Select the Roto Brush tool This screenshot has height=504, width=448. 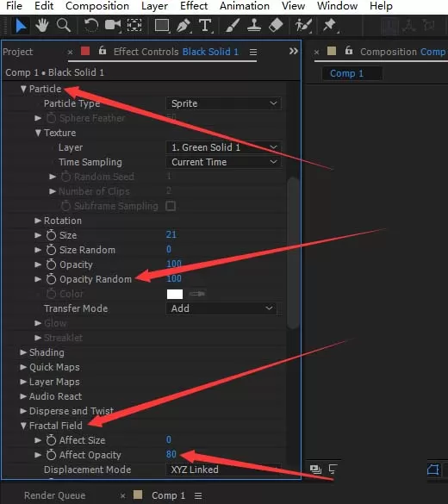click(304, 26)
